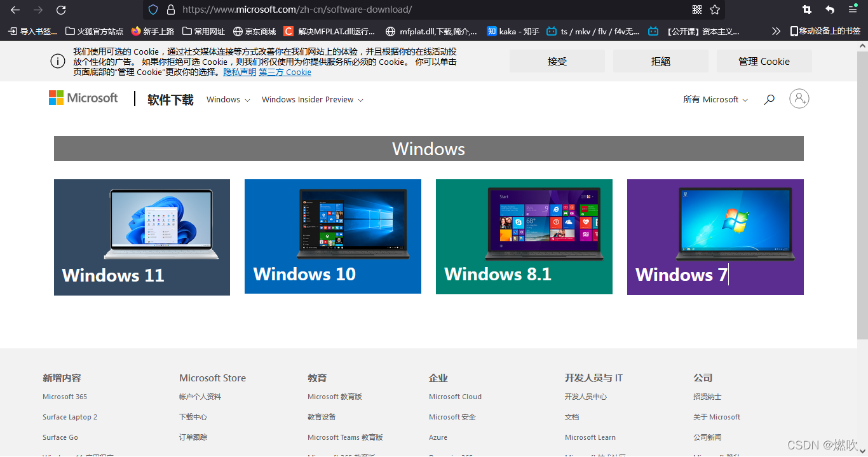Open the Azure footer link
The width and height of the screenshot is (868, 457).
click(x=438, y=437)
